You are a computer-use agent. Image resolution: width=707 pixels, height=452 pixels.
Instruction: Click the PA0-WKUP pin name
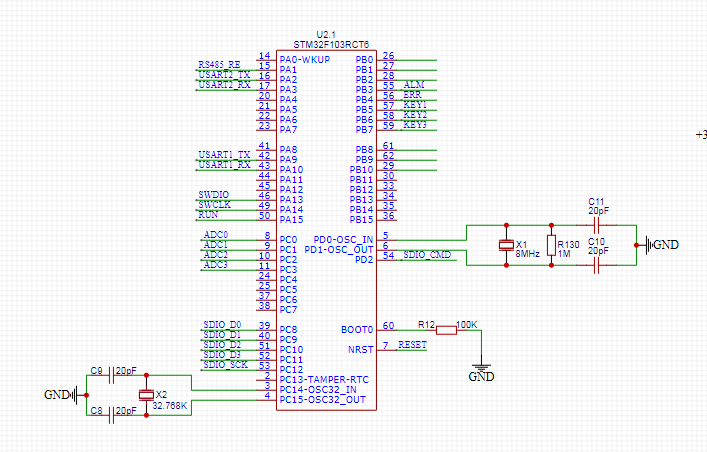(305, 60)
